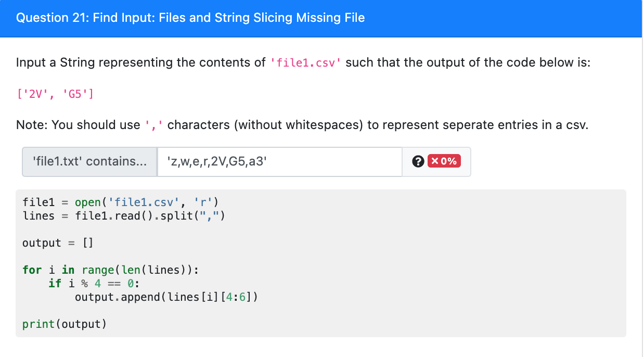
Task: Click the file1.read().split(",") code line
Action: pyautogui.click(x=124, y=215)
